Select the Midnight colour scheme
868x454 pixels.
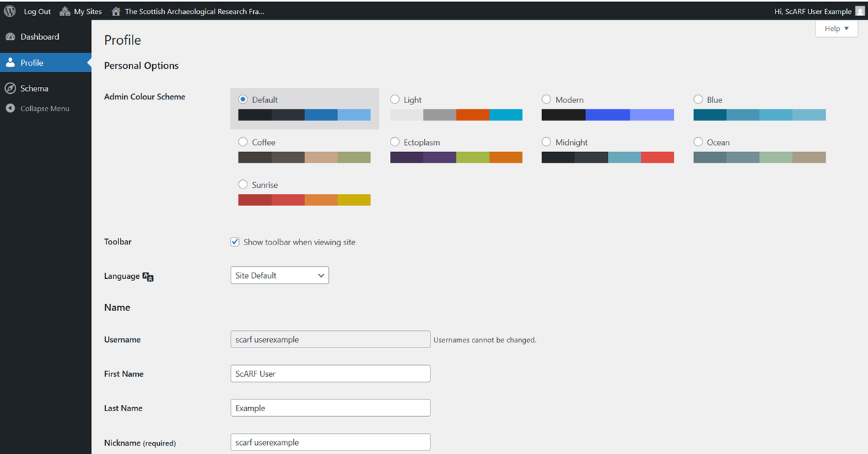pos(546,141)
